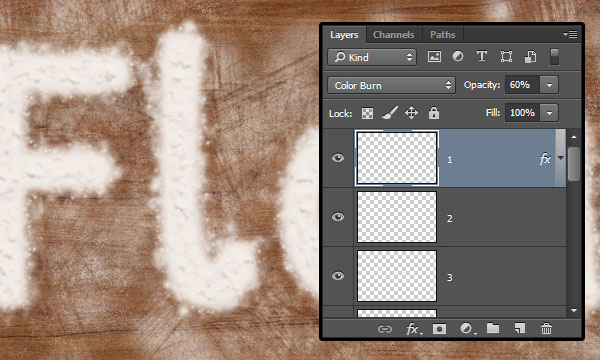The width and height of the screenshot is (600, 360).
Task: Click Lock image pixels brush icon
Action: pyautogui.click(x=390, y=113)
